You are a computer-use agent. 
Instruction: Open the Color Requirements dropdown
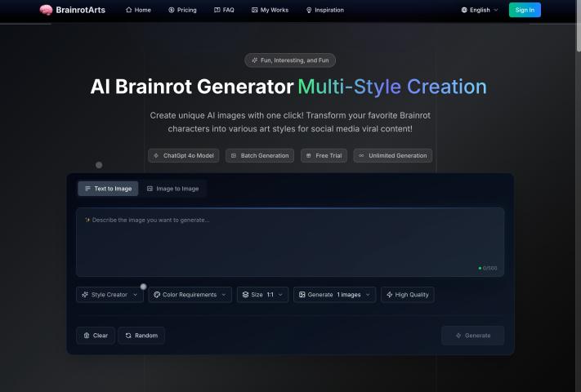[x=190, y=295]
